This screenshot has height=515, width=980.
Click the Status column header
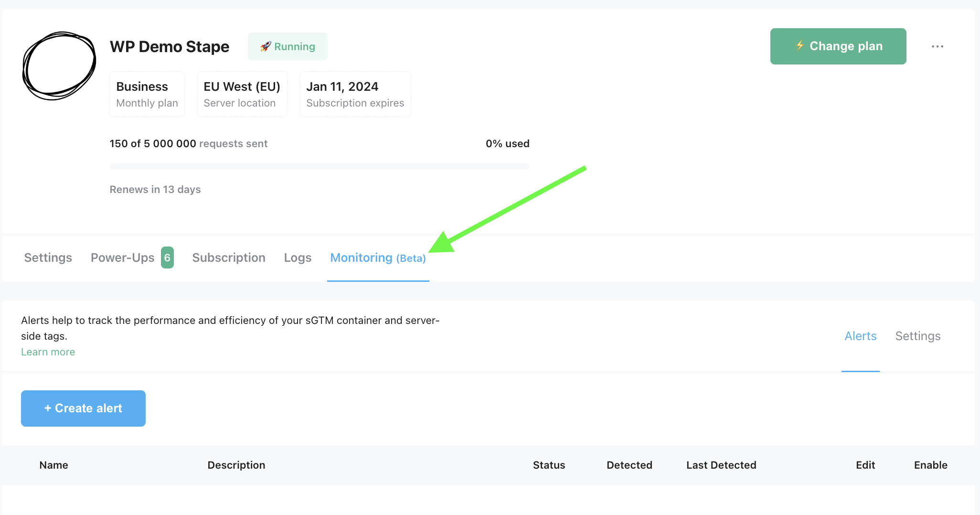(x=549, y=465)
